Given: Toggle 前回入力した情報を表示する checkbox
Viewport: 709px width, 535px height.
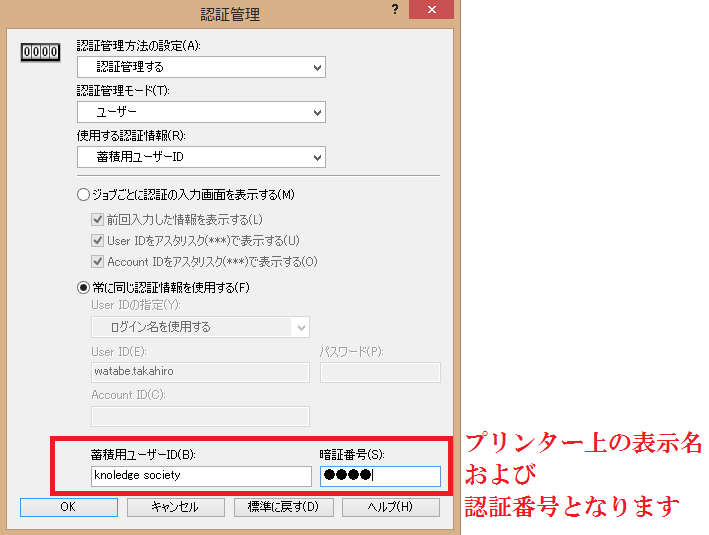Looking at the screenshot, I should (x=98, y=219).
